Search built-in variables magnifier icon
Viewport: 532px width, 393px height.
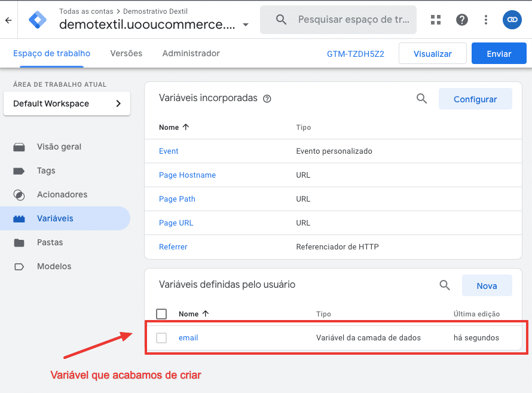click(422, 99)
